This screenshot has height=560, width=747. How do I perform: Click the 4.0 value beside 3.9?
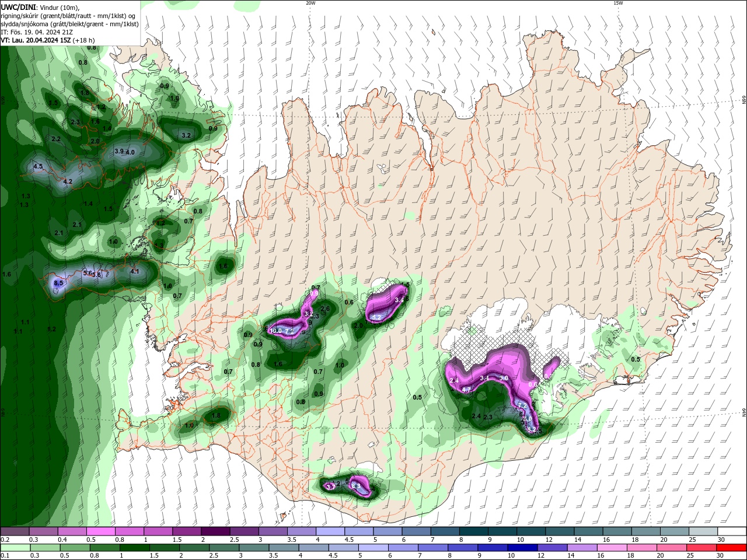(x=130, y=152)
